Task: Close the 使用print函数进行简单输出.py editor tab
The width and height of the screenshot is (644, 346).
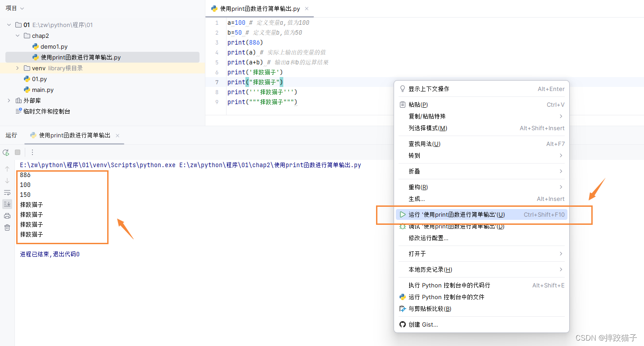Action: [307, 9]
